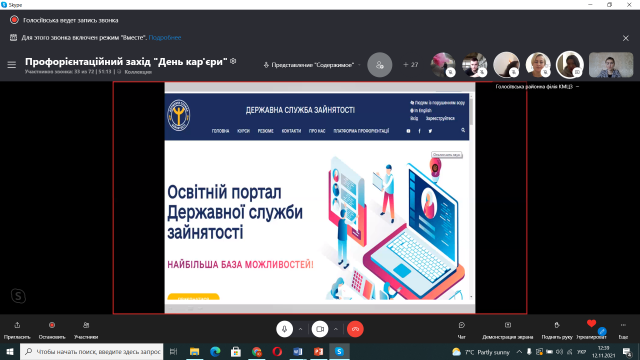Mute the microphone
The height and width of the screenshot is (360, 640).
pos(284,329)
